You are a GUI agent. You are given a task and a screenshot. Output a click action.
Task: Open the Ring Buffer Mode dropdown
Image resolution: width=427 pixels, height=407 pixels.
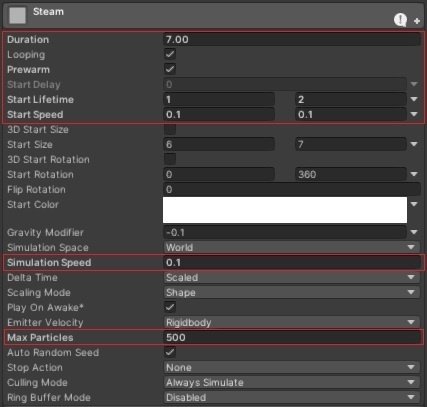pos(292,397)
